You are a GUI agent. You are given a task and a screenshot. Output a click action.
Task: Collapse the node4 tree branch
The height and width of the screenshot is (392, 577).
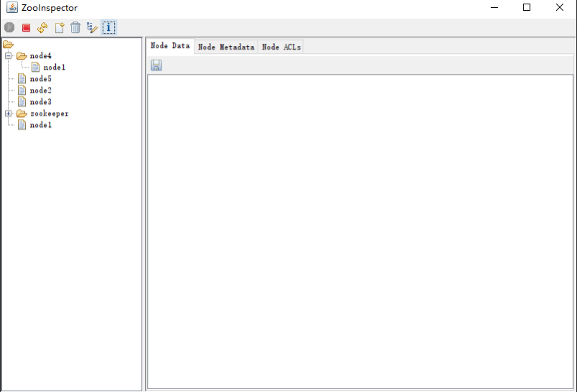(8, 55)
